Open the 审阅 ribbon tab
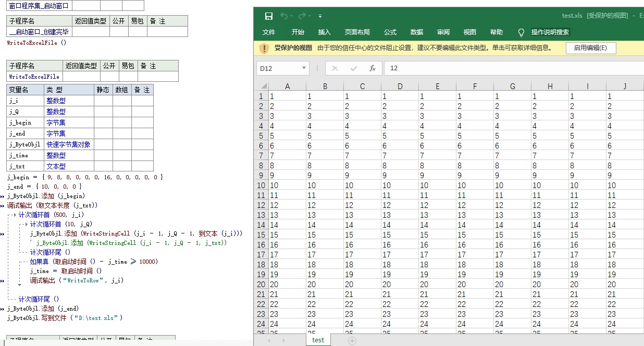 pyautogui.click(x=443, y=32)
